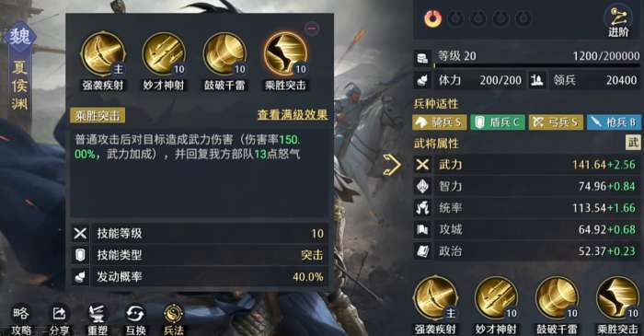Select bottom-right 乘胜突击 skill thumbnail
The width and height of the screenshot is (644, 336).
point(617,298)
